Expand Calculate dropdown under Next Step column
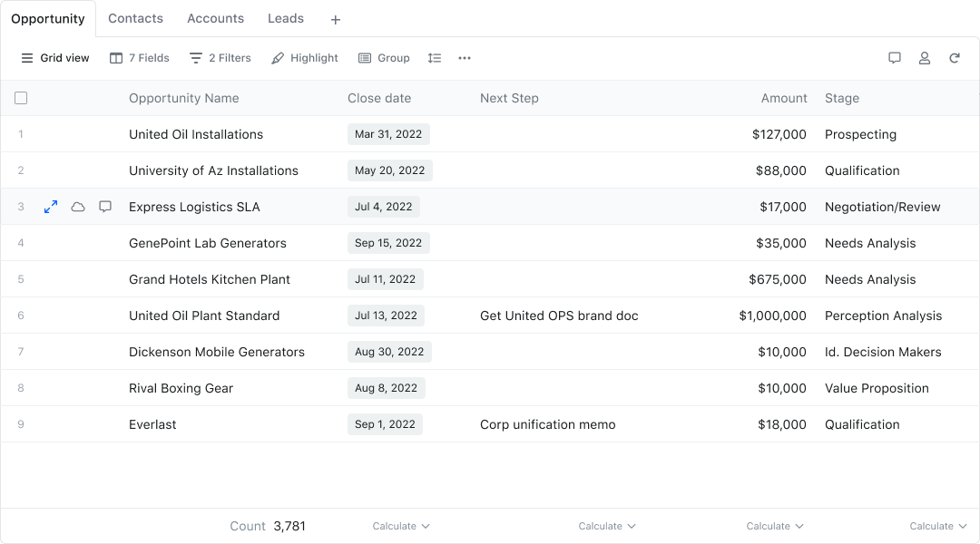 607,526
